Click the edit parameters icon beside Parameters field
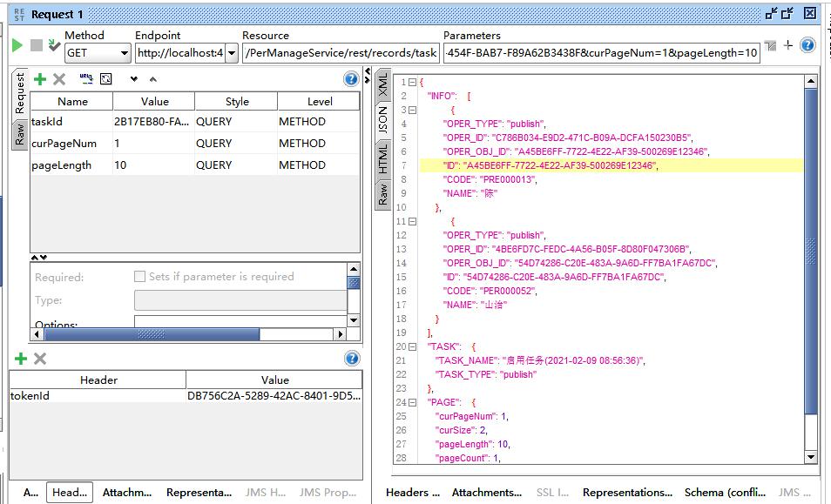 coord(771,46)
